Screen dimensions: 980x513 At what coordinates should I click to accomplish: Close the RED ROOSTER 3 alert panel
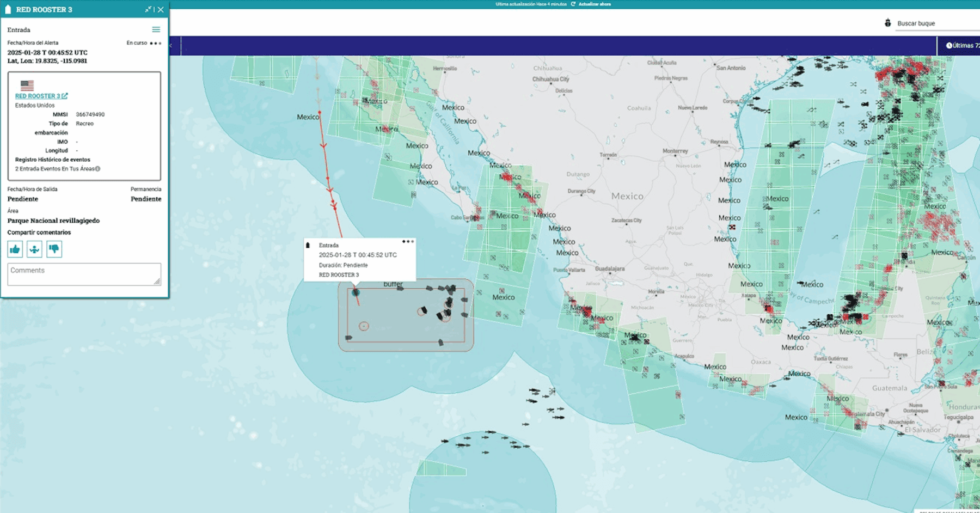tap(161, 9)
